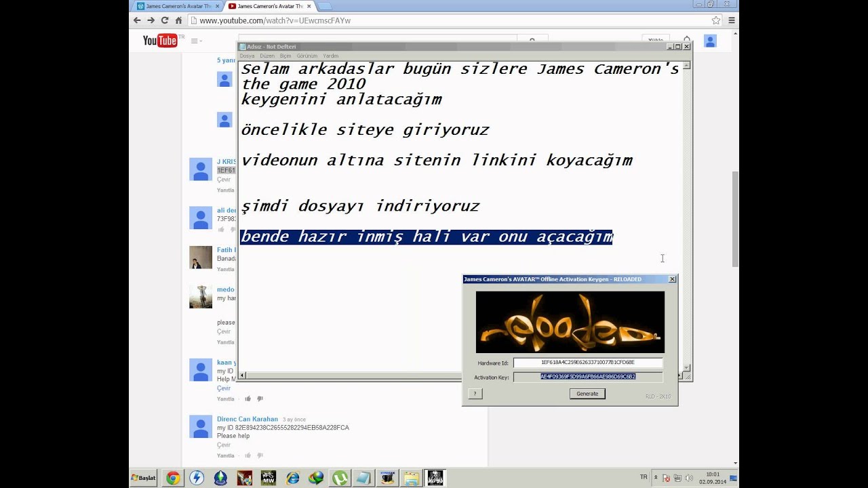Dislike Direnc Can Karahan's comment

260,455
